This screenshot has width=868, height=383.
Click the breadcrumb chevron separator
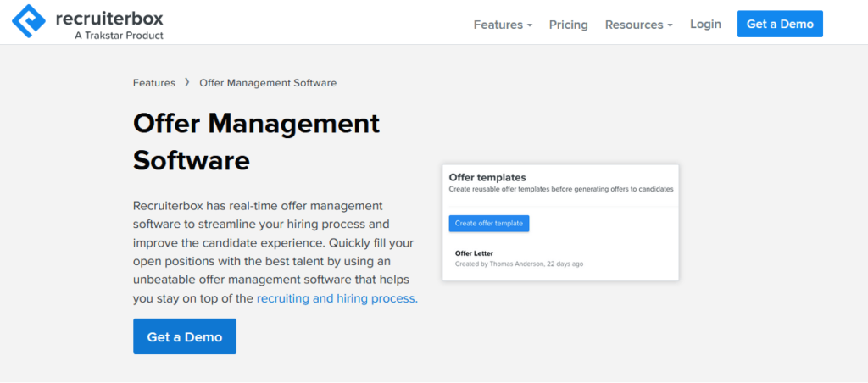(187, 82)
